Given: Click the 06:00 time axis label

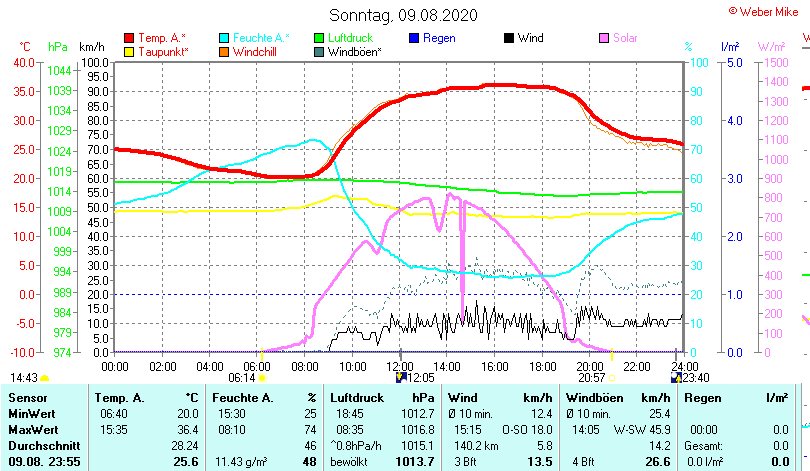Looking at the screenshot, I should click(x=257, y=367).
